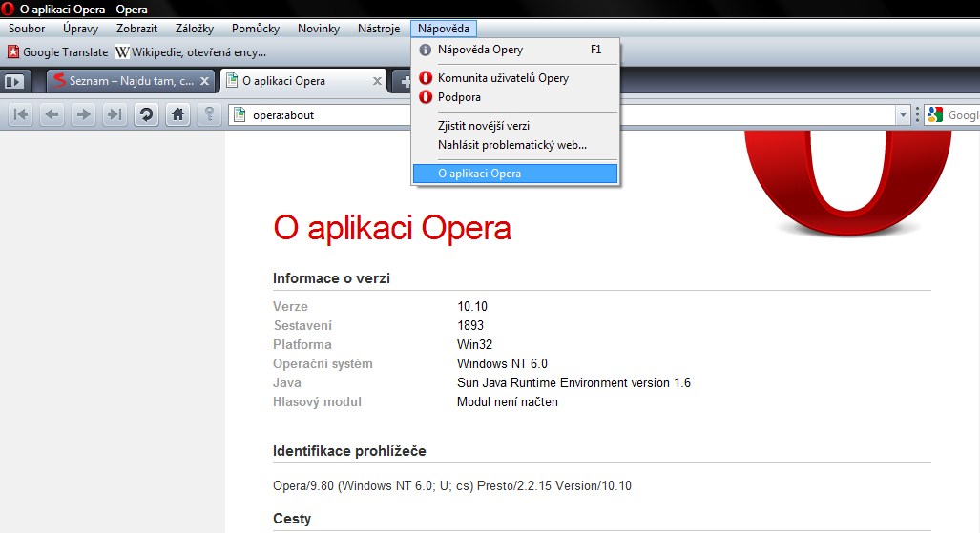The image size is (980, 533).
Task: Choose Nápověda Opery from menu
Action: pos(515,50)
